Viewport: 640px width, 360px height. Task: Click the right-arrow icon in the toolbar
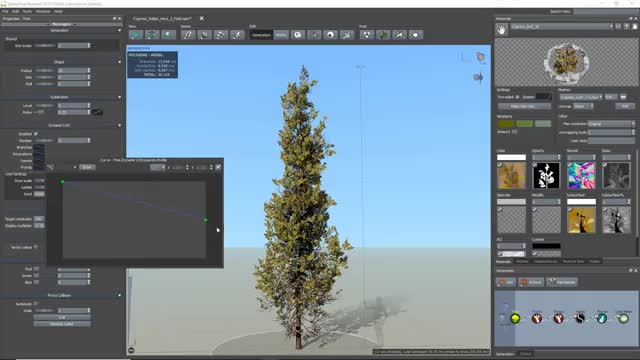[416, 35]
